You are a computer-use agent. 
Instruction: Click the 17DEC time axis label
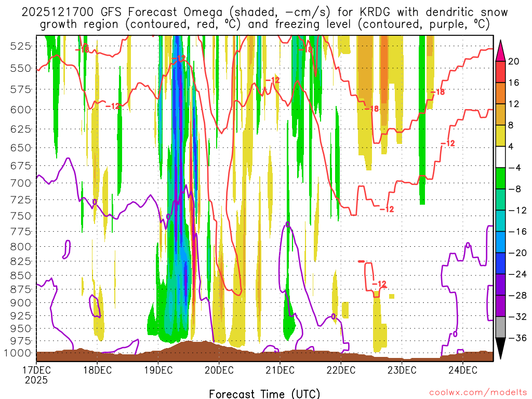tap(37, 370)
